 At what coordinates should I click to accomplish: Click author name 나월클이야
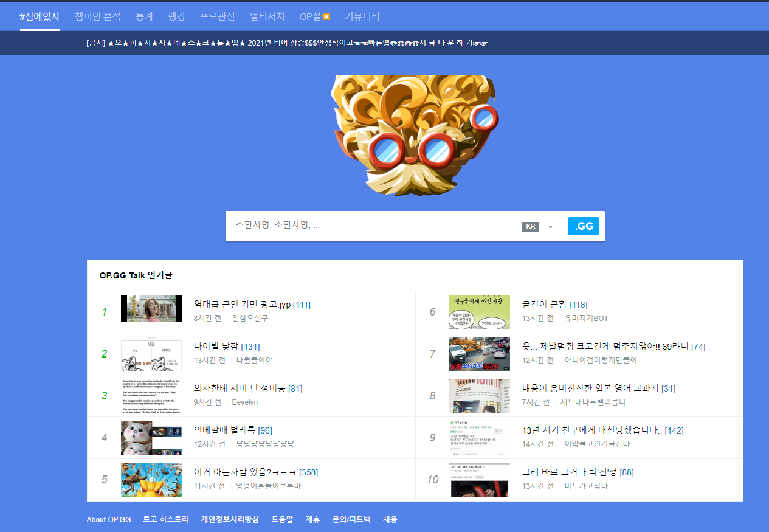[x=254, y=360]
